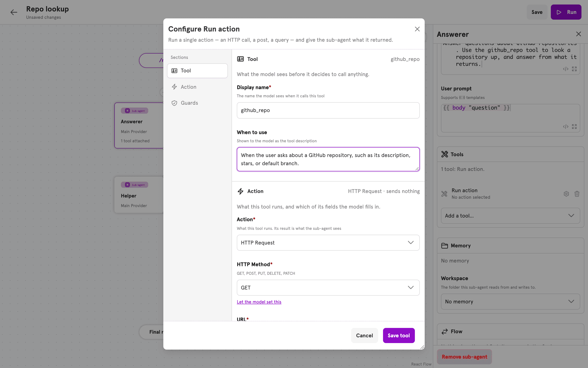This screenshot has height=368, width=588.
Task: Click the Helper Sub-agent chip badge
Action: click(x=134, y=185)
